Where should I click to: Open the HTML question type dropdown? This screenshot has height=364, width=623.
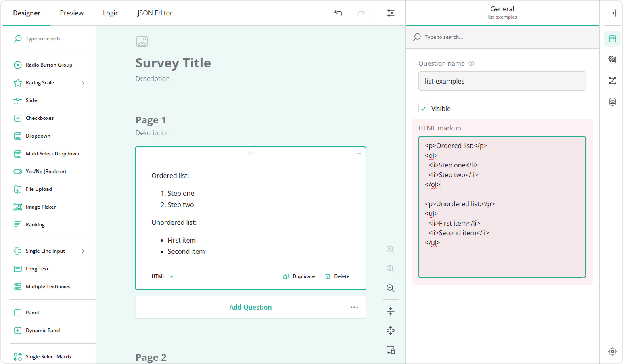tap(162, 276)
